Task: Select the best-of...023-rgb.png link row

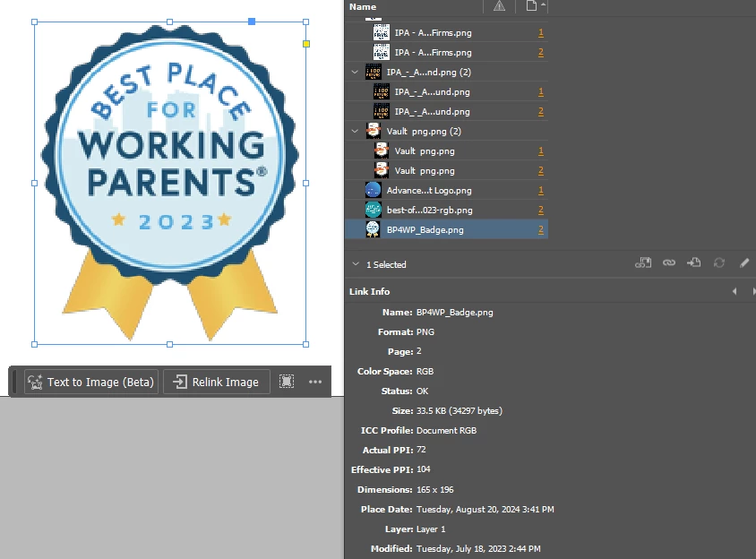Action: coord(446,210)
